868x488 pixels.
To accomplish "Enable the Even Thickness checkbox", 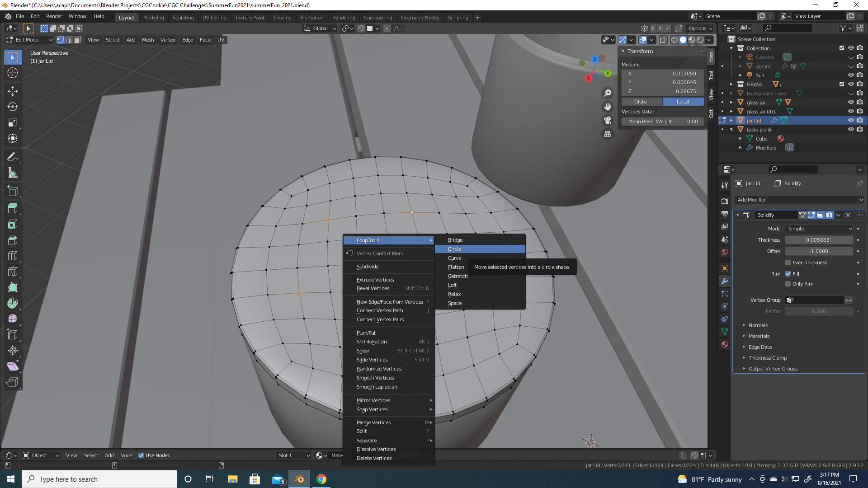I will 788,263.
